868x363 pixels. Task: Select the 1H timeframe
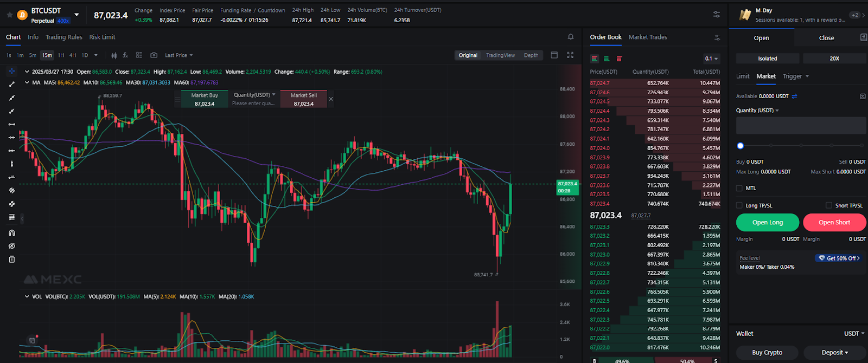click(61, 55)
